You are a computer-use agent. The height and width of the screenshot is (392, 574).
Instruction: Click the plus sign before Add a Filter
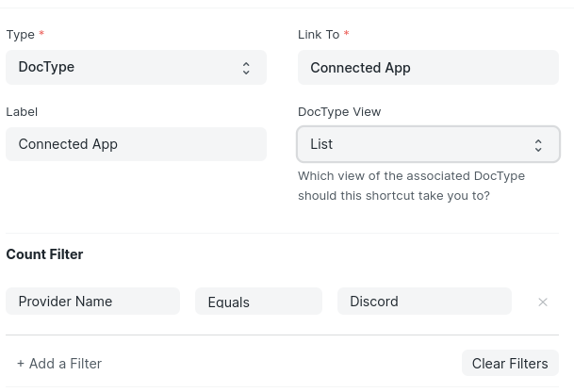[21, 364]
